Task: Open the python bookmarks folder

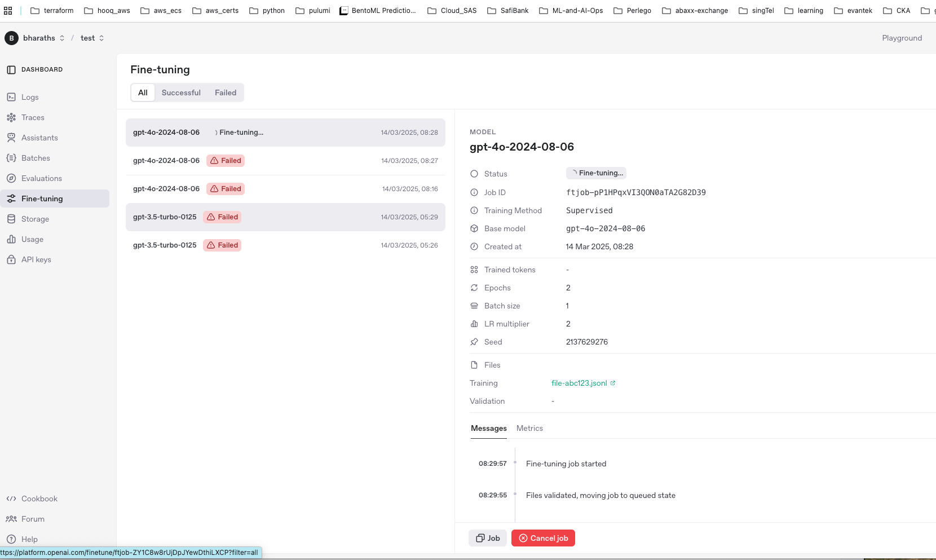Action: [267, 11]
